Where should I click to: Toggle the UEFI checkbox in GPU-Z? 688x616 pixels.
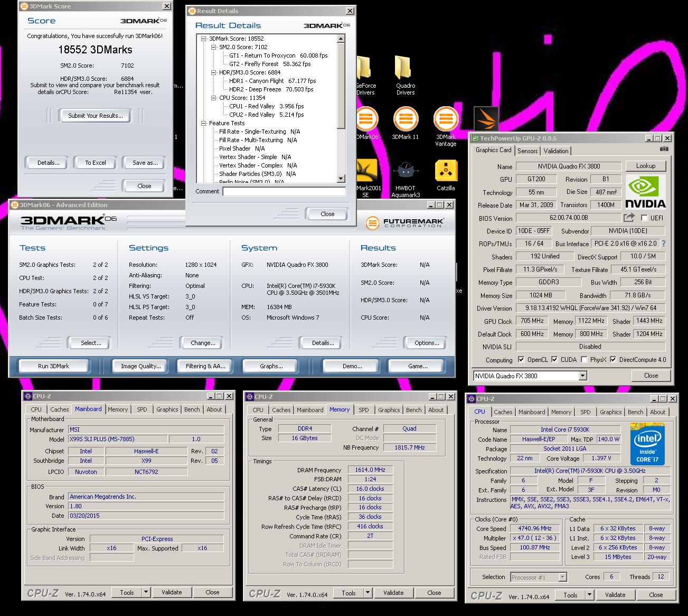644,218
